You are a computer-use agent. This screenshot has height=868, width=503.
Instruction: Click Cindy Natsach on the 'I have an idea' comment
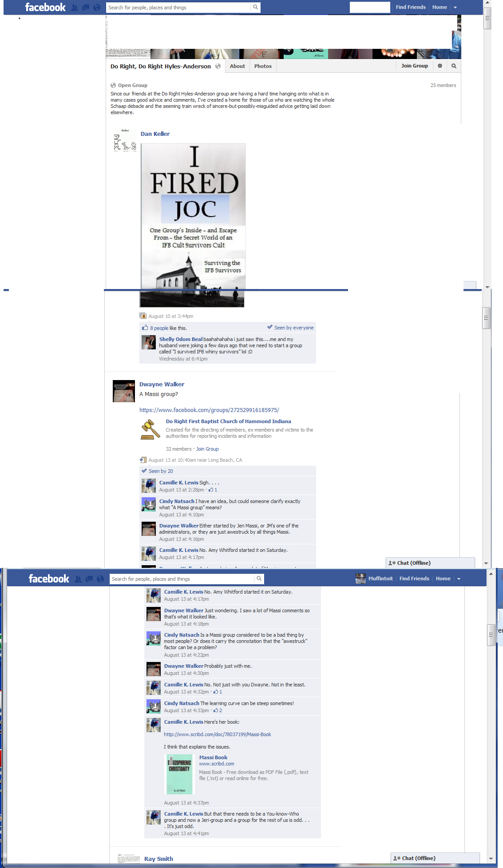[177, 501]
